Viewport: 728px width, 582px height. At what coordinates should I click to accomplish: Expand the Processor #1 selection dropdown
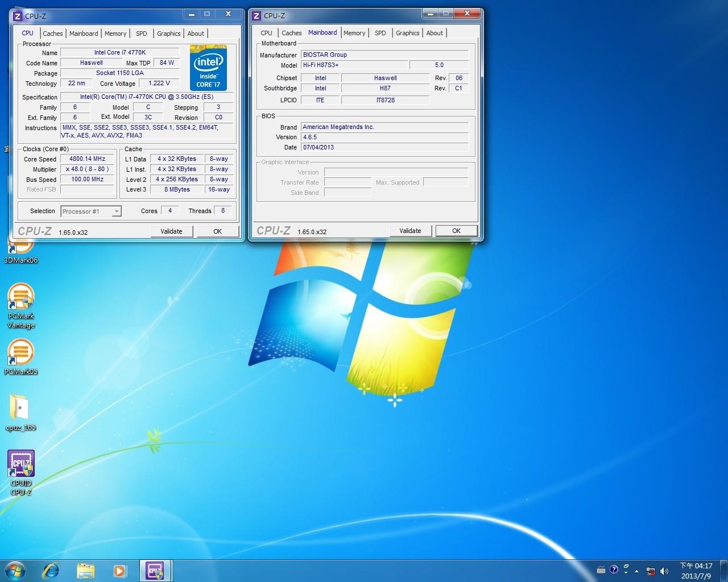click(x=117, y=211)
